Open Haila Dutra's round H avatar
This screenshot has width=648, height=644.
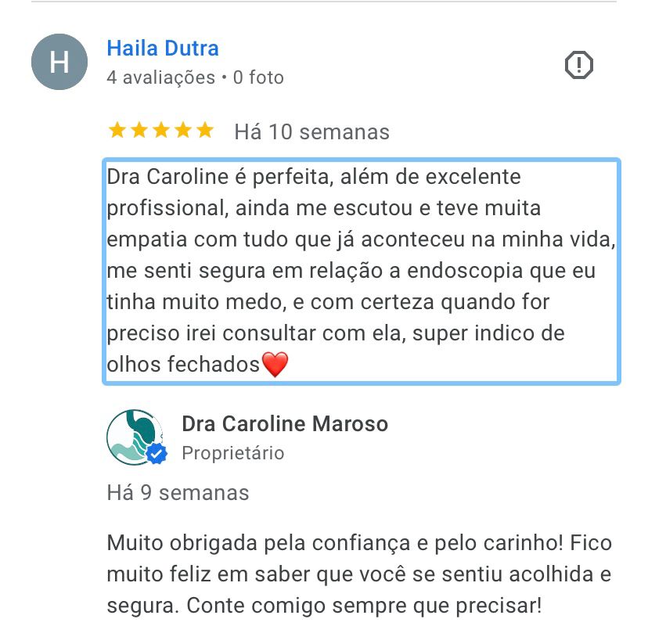(x=59, y=62)
